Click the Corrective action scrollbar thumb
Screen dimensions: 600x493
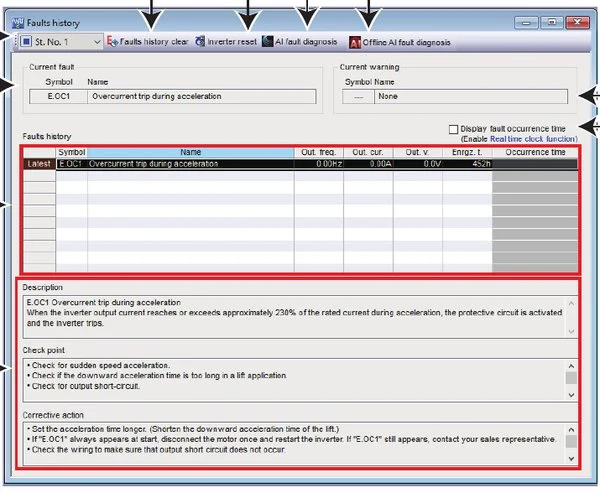click(x=571, y=441)
